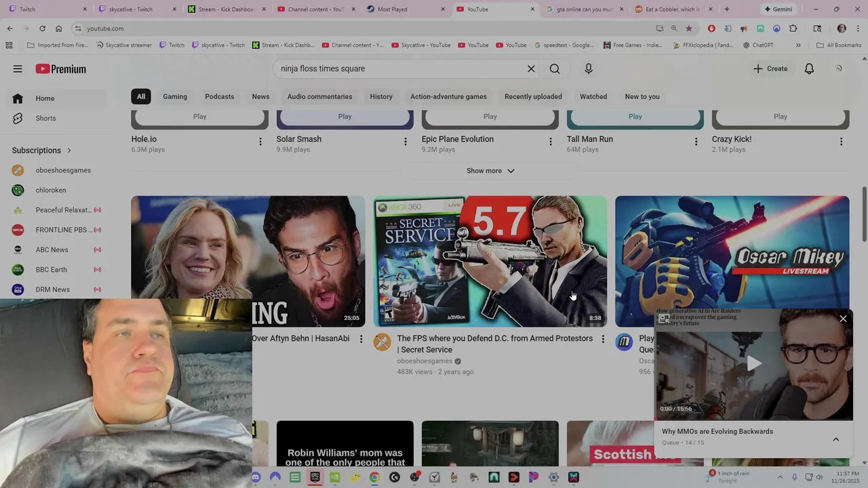Select the Recently uploaded chip
This screenshot has width=868, height=488.
click(x=533, y=96)
